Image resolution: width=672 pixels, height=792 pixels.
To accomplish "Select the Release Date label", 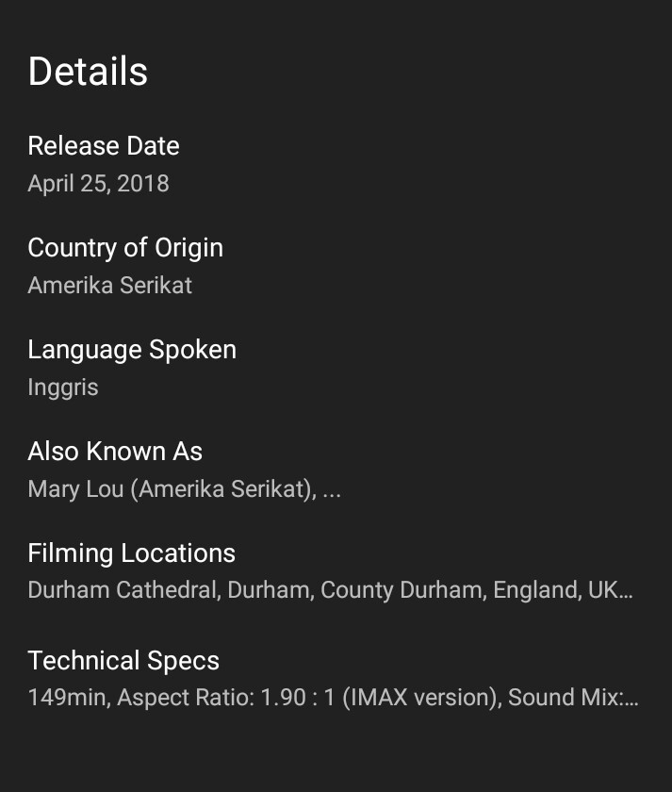I will (104, 146).
